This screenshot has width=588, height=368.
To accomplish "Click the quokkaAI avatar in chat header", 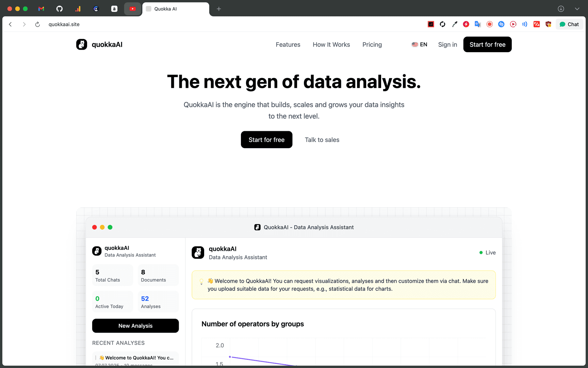I will pos(198,252).
